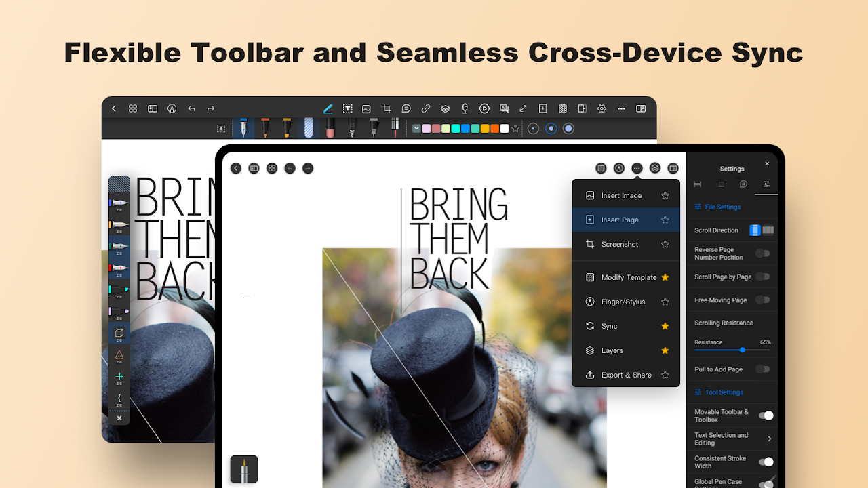
Task: Open the Layers icon in the top toolbar
Action: (445, 108)
